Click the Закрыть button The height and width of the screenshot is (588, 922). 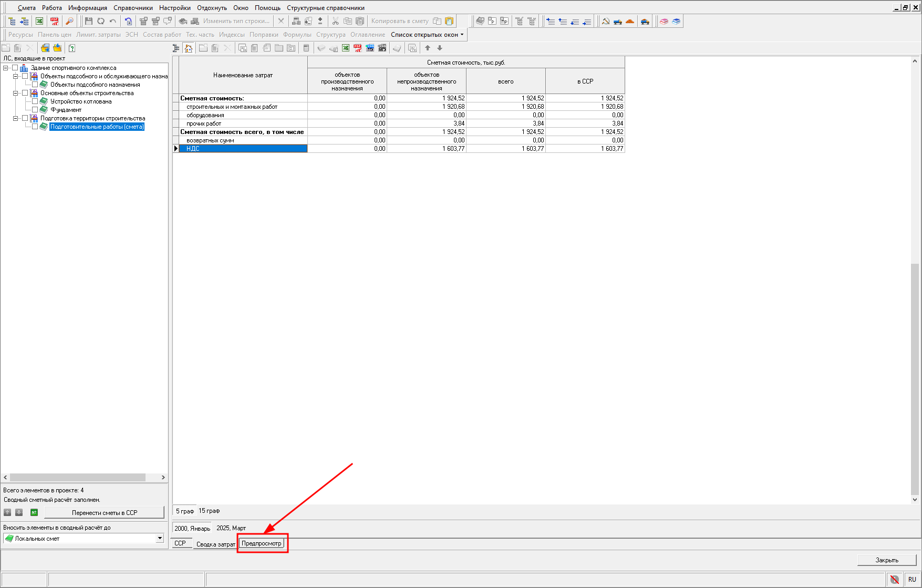(887, 560)
